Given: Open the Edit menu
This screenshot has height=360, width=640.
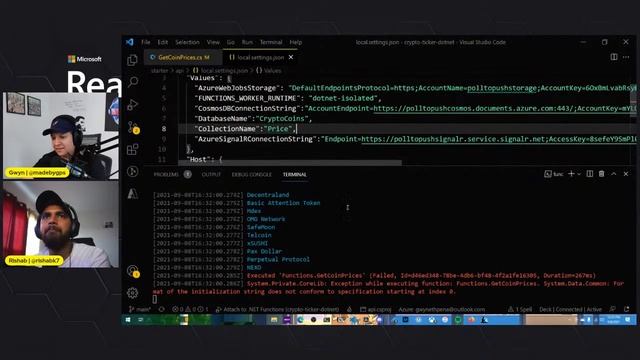Looking at the screenshot, I should tap(162, 42).
